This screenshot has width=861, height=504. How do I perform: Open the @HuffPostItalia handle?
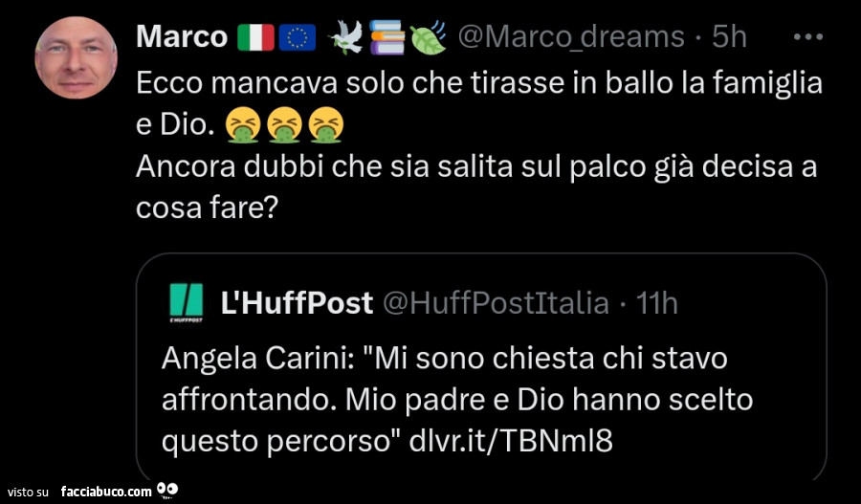click(x=496, y=303)
